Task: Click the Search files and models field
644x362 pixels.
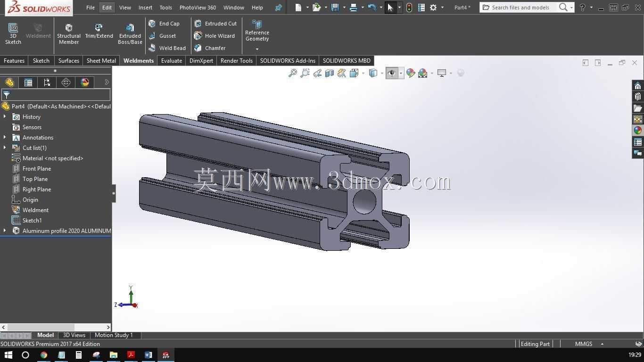Action: 520,8
